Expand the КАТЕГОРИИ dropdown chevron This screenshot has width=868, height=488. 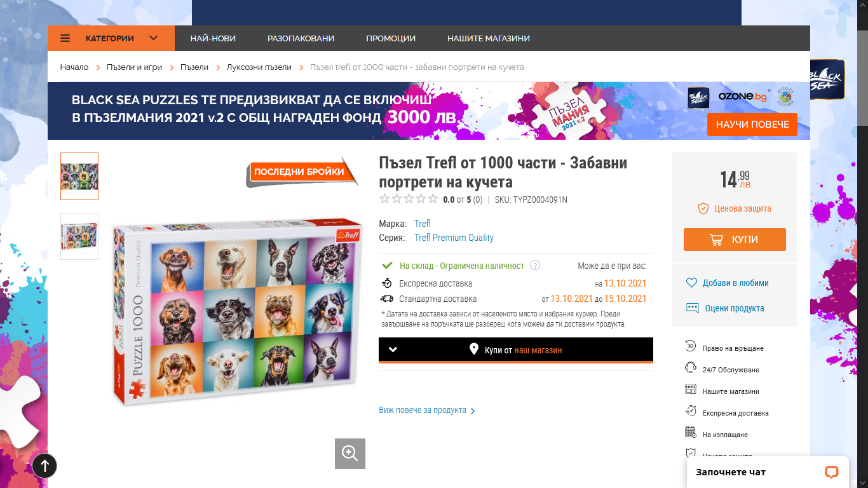[153, 38]
